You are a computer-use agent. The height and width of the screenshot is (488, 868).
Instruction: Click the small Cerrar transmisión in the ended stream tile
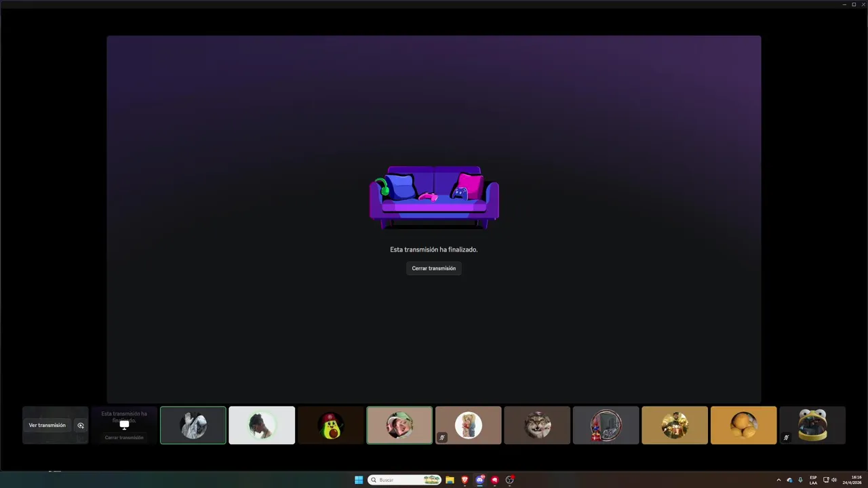(124, 438)
